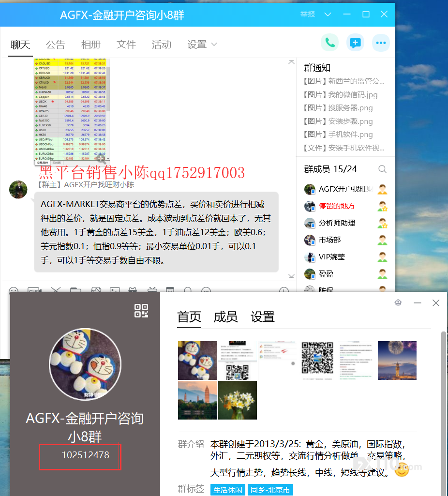Click the Doraemon group avatar
448x496 pixels.
(85, 364)
